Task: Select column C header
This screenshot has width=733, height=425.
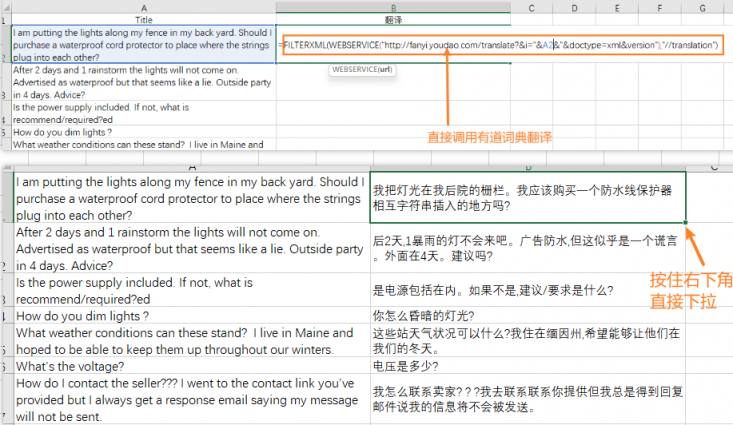Action: (x=531, y=7)
